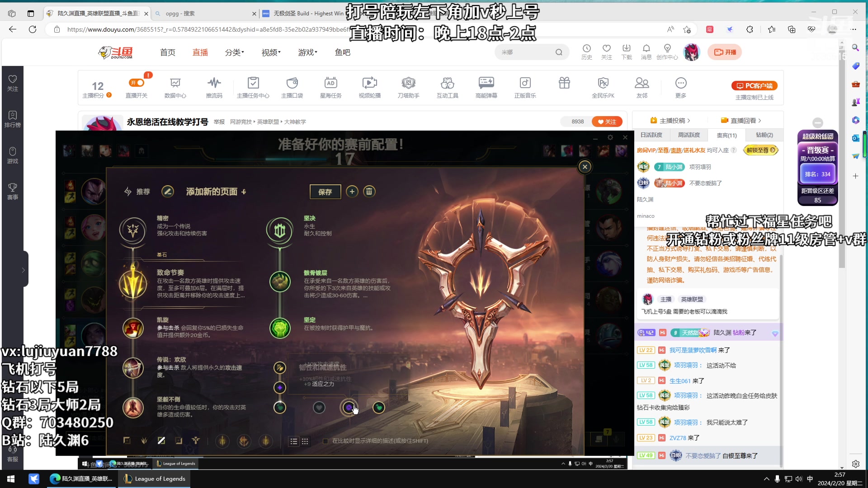868x488 pixels.
Task: Click the PC客户端 download button
Action: [x=755, y=85]
